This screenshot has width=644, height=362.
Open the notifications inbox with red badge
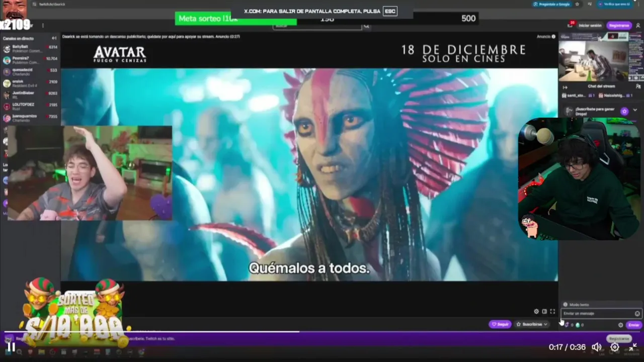(571, 25)
